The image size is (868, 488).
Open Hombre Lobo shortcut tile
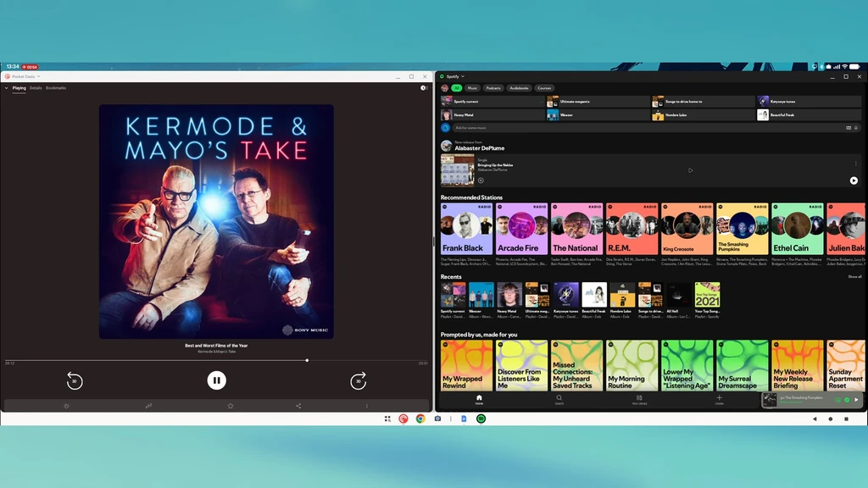703,114
